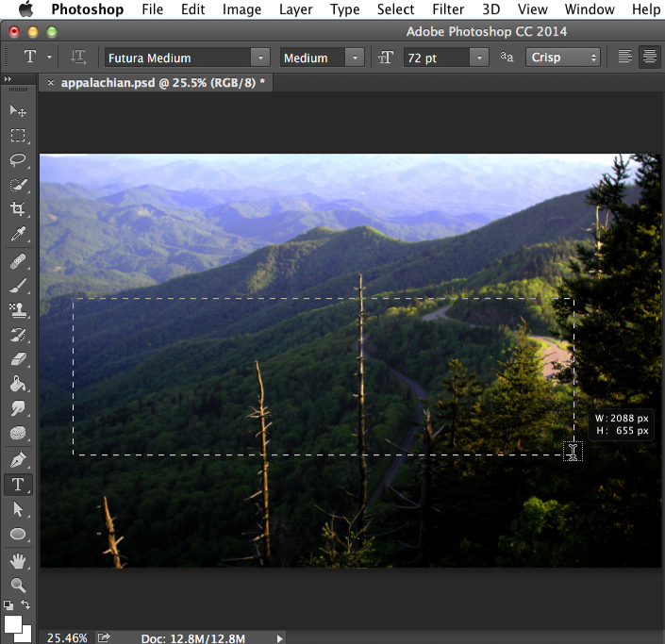Select the Quick Selection tool

(x=18, y=185)
